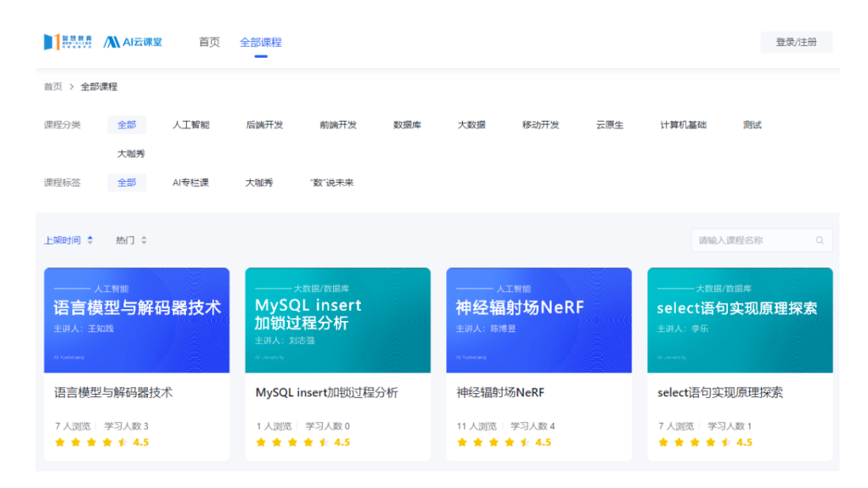
Task: Click star rating of 语言模型与解码器技术 course
Action: pyautogui.click(x=91, y=442)
